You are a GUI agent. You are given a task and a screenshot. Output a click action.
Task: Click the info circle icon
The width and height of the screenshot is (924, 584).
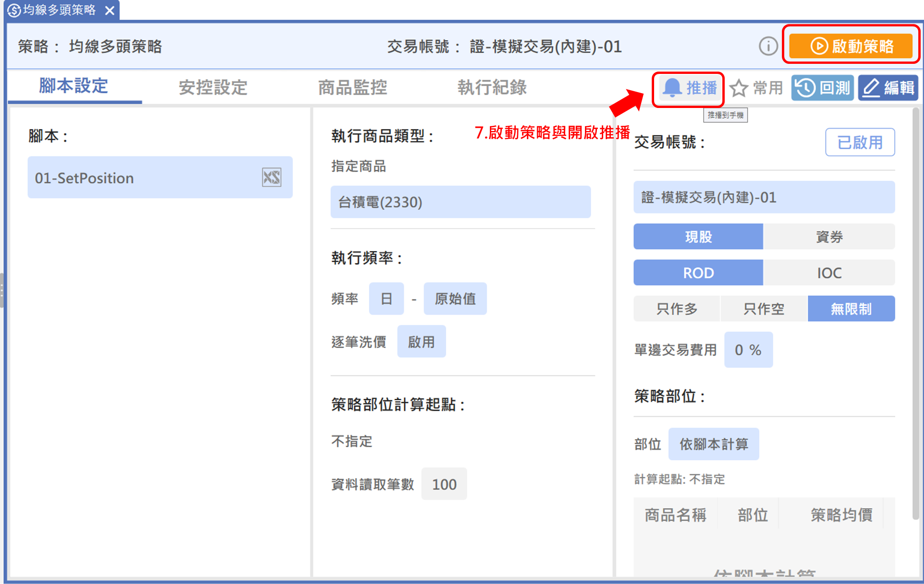(x=768, y=47)
